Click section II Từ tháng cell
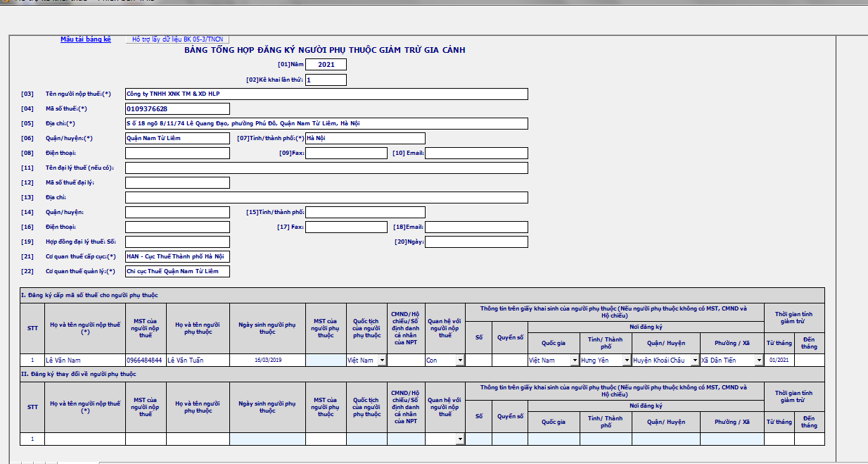Image resolution: width=868 pixels, height=464 pixels. tap(779, 439)
